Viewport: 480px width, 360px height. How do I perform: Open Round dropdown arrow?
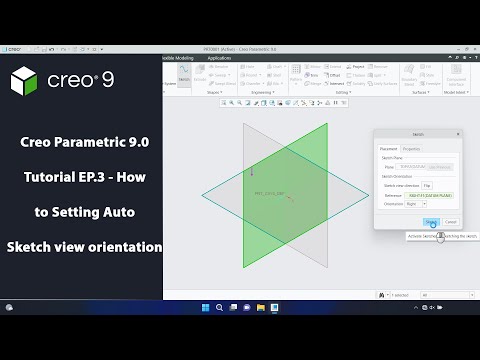coord(260,75)
